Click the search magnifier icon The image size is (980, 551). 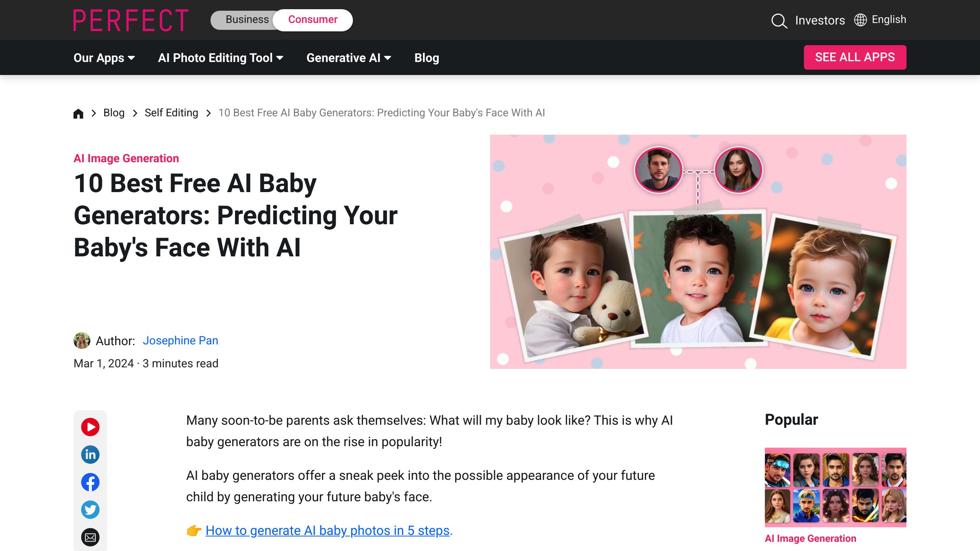click(x=779, y=21)
